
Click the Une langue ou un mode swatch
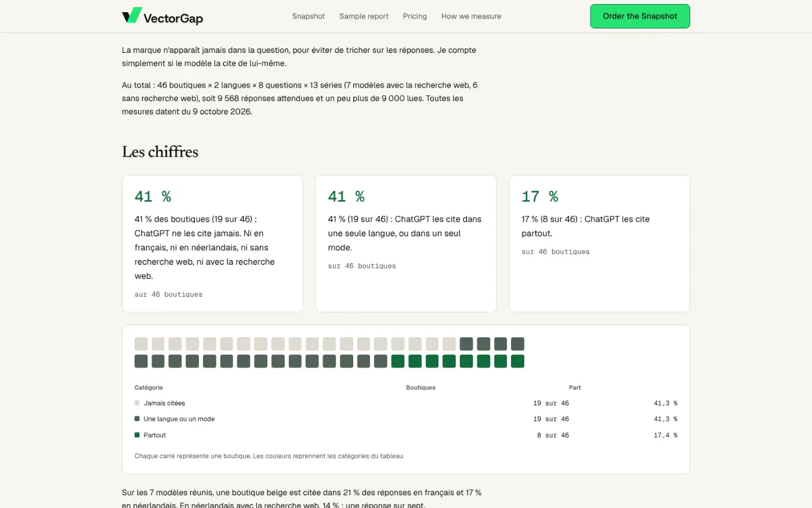[x=137, y=419]
